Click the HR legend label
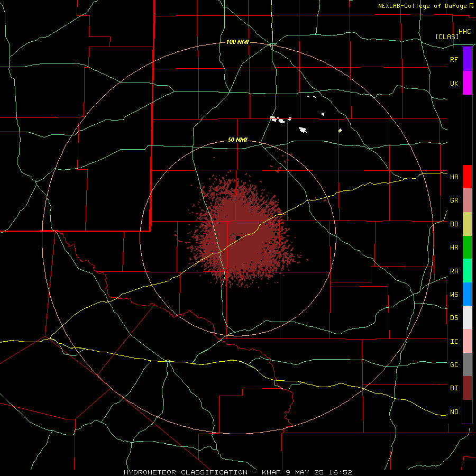The image size is (476, 476). [454, 248]
